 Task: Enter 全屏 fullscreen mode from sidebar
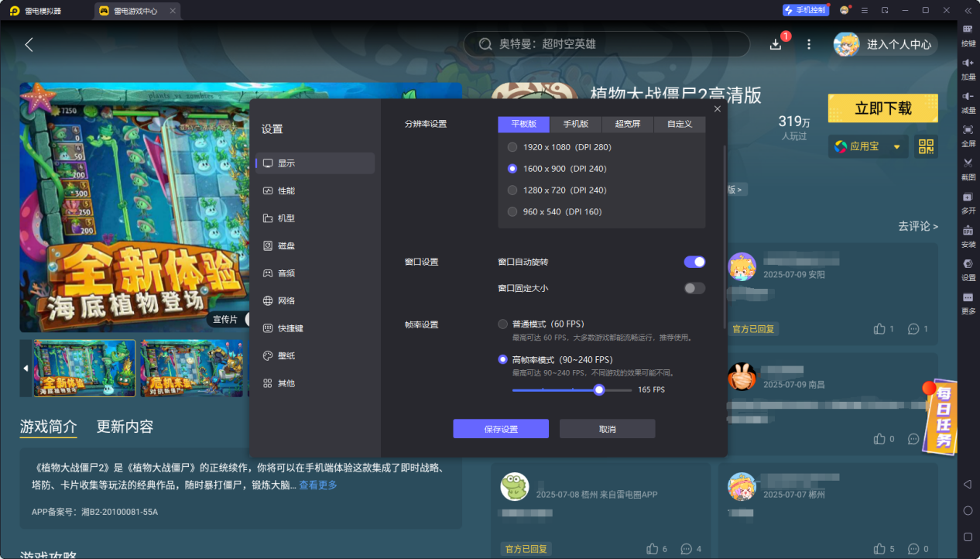coord(968,129)
